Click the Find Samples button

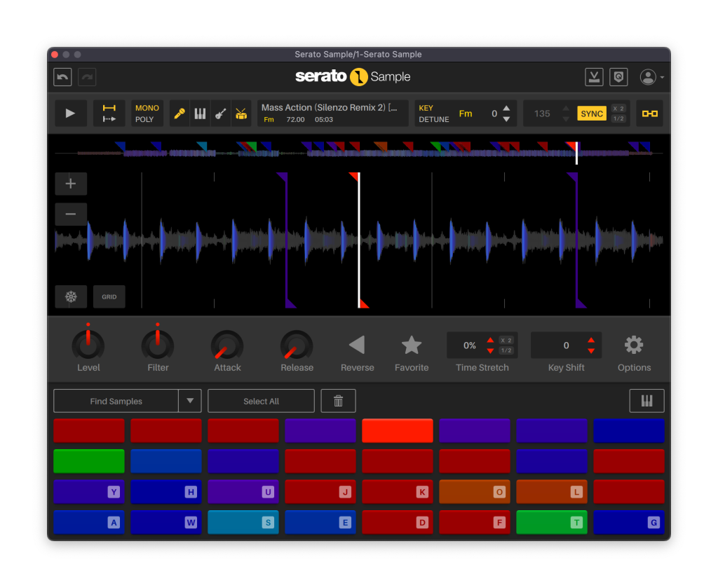click(116, 401)
